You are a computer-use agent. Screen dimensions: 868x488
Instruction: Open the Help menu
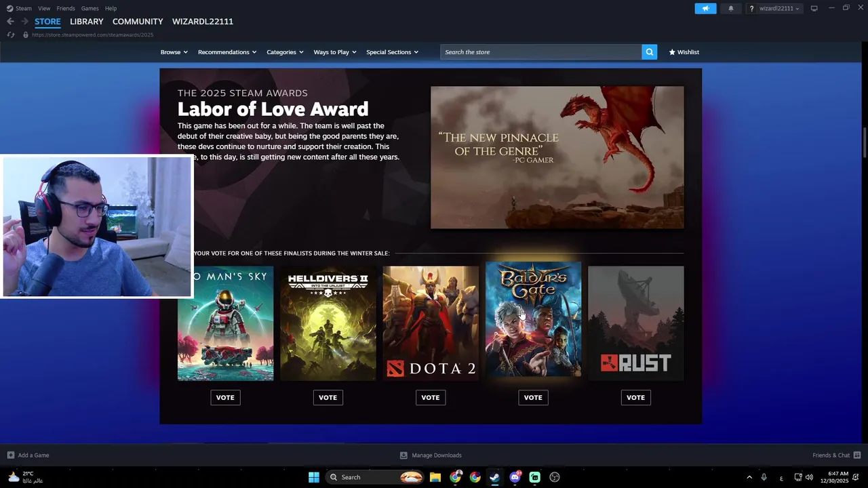pyautogui.click(x=111, y=8)
